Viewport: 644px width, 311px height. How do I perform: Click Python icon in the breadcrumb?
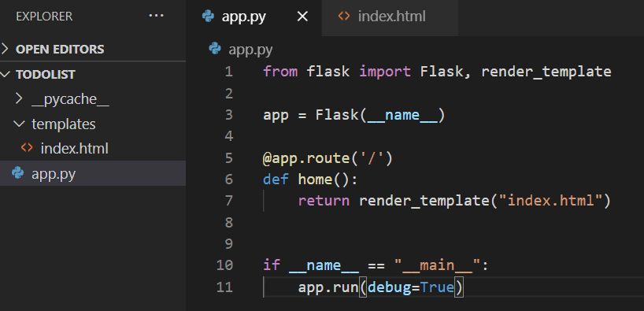click(x=215, y=49)
